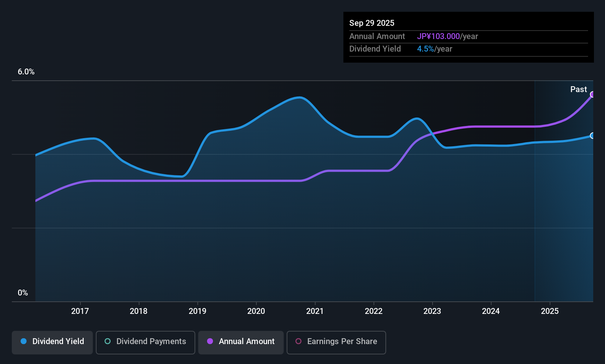Screen dimensions: 605x364
Task: Click the blue Dividend Yield endpoint marker
Action: coord(592,136)
